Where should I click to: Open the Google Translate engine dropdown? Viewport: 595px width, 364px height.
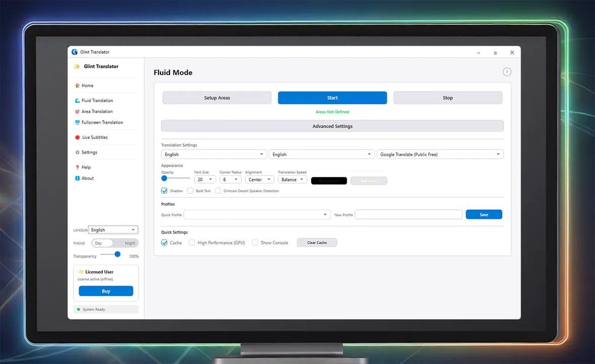pyautogui.click(x=440, y=154)
